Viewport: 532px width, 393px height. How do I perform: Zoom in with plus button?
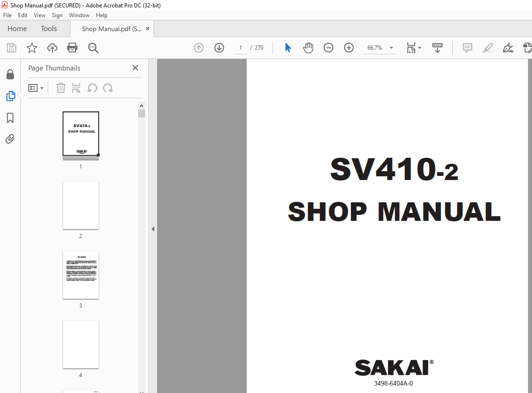(x=349, y=48)
